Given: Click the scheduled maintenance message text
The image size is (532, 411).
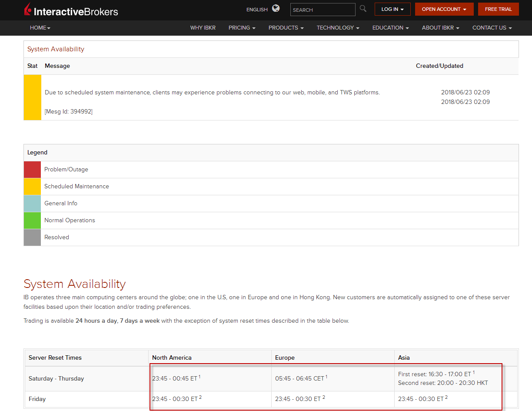Looking at the screenshot, I should click(x=212, y=92).
